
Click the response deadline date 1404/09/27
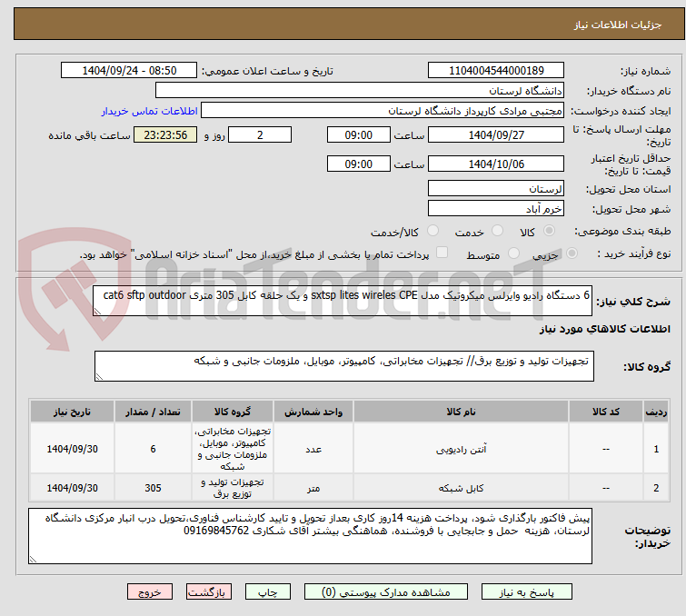pyautogui.click(x=496, y=134)
